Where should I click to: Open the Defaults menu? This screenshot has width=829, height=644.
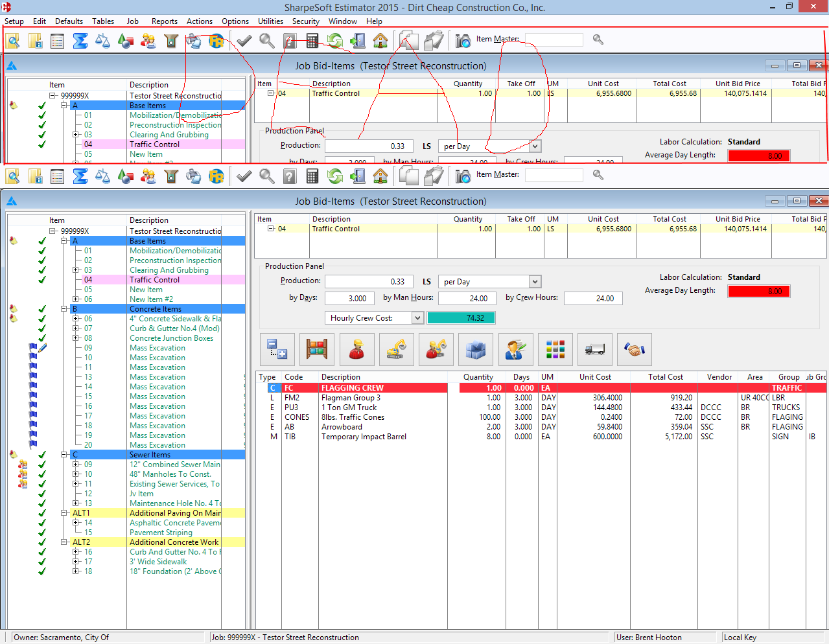[69, 21]
